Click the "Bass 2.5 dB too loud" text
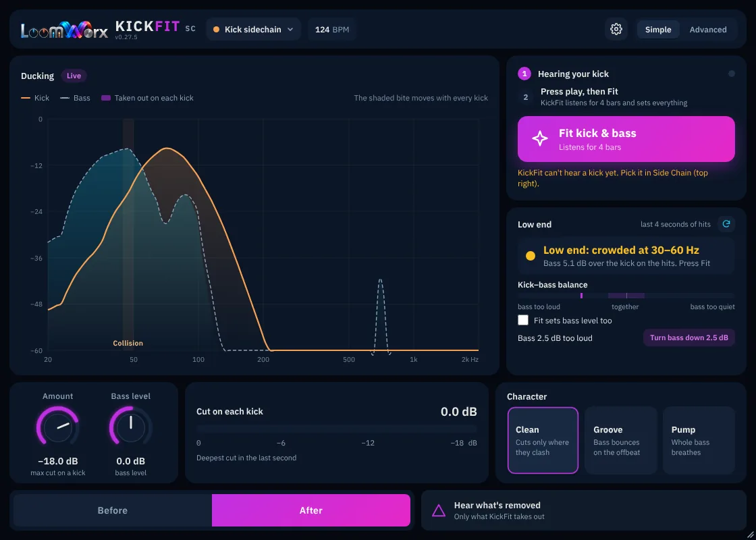Screen dimensions: 756x540 point(555,338)
